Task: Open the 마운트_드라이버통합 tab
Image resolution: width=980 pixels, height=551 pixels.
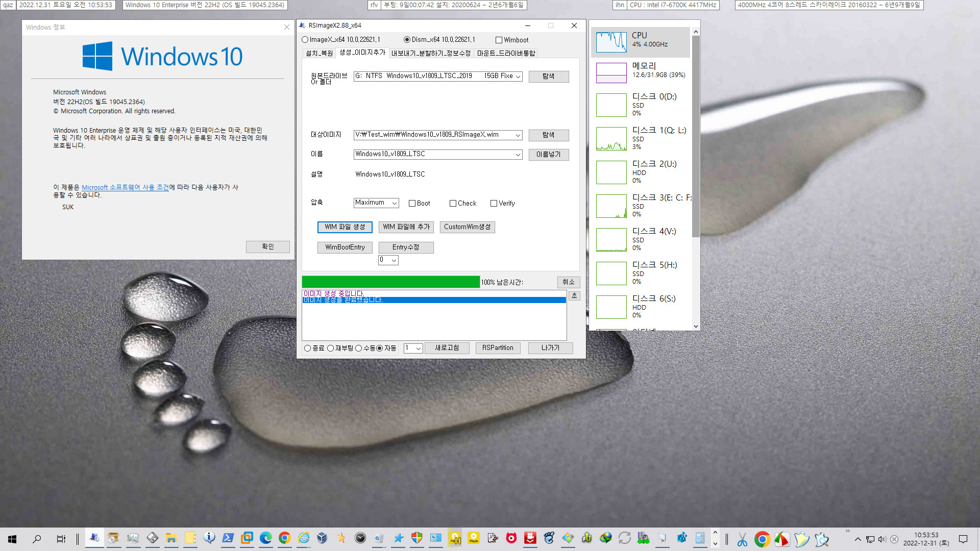Action: pyautogui.click(x=506, y=53)
